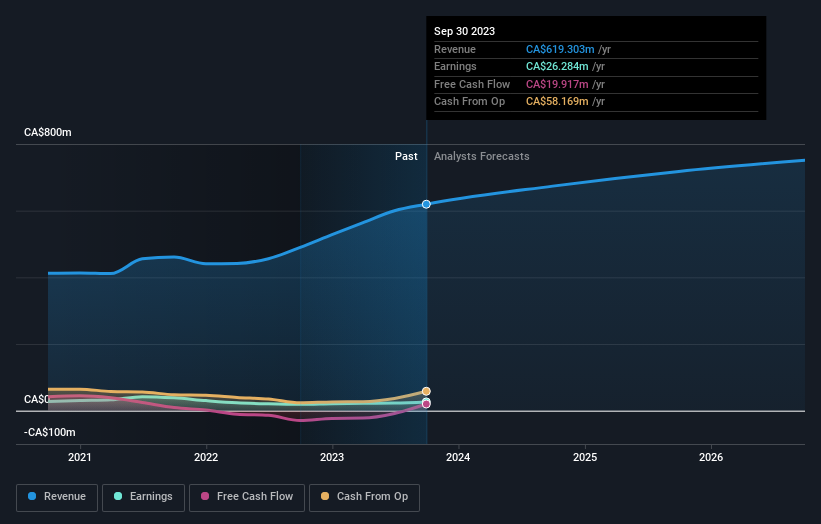Click the CA$19.917m free cash flow value

tap(557, 84)
